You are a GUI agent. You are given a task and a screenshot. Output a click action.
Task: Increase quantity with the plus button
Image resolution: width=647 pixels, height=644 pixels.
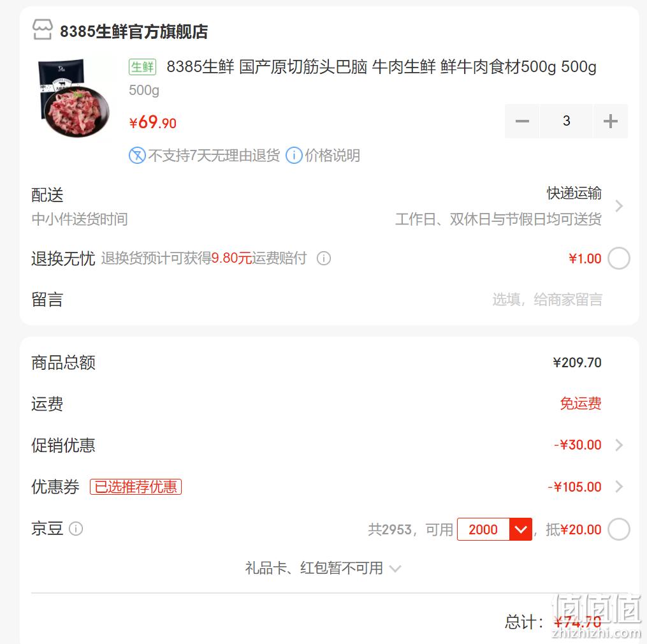[610, 121]
